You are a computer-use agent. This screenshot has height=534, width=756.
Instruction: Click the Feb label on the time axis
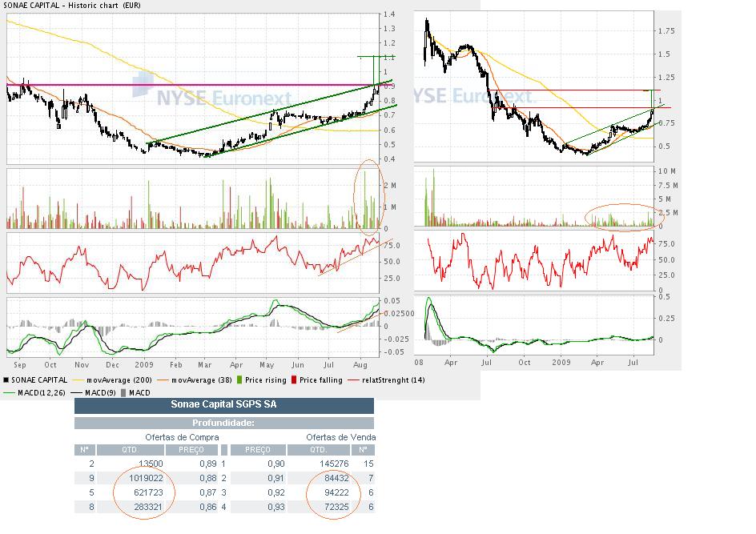click(176, 365)
